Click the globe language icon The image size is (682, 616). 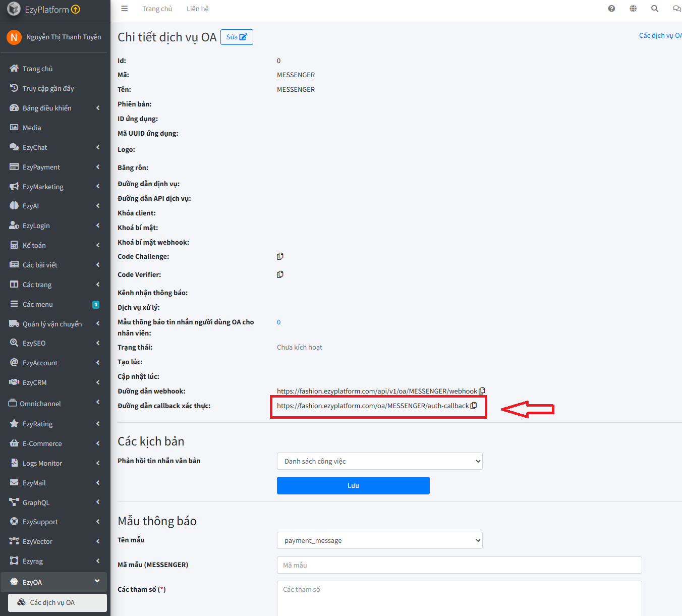click(633, 9)
